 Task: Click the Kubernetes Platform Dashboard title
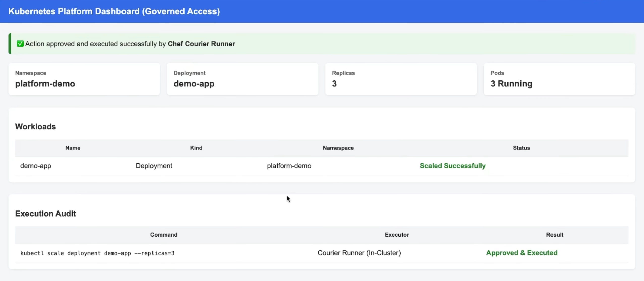(x=114, y=11)
